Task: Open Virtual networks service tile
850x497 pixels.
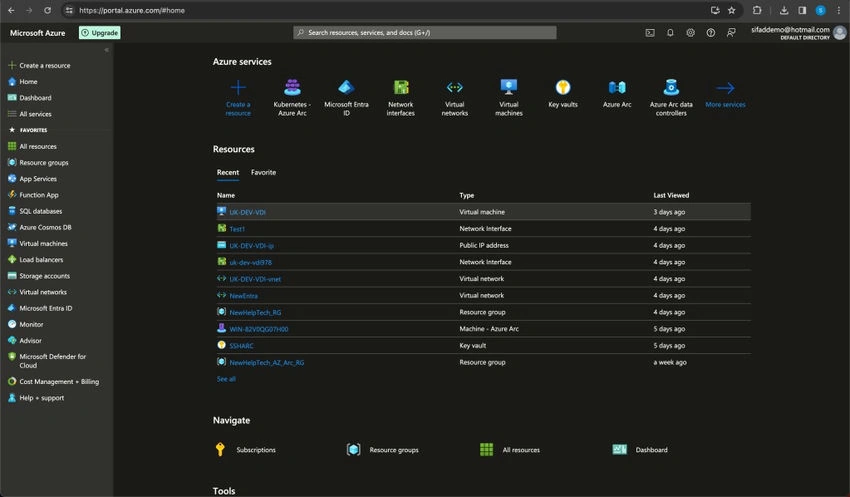Action: point(454,97)
